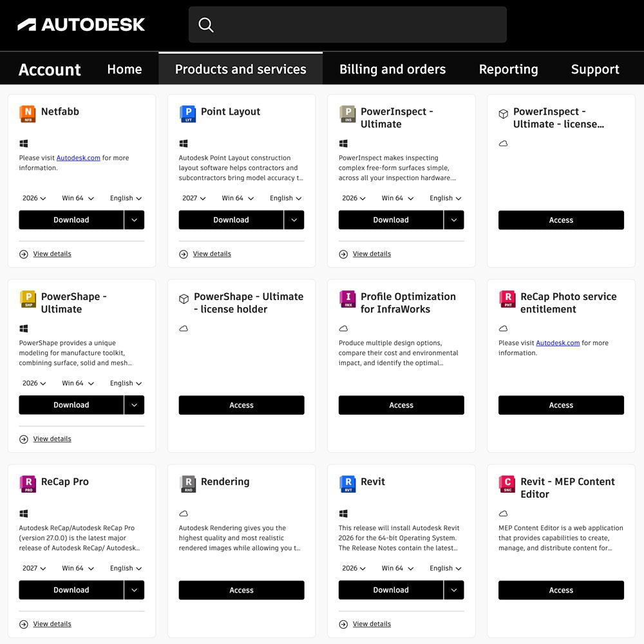Click the Rendering product icon
Viewport: 644px width, 644px height.
(x=187, y=484)
